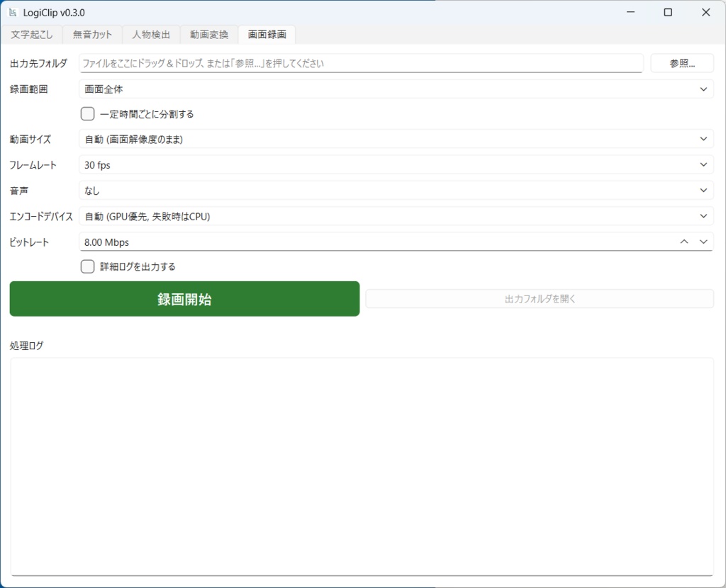Expand the フレームレート dropdown showing 30 fps
726x588 pixels.
(396, 164)
